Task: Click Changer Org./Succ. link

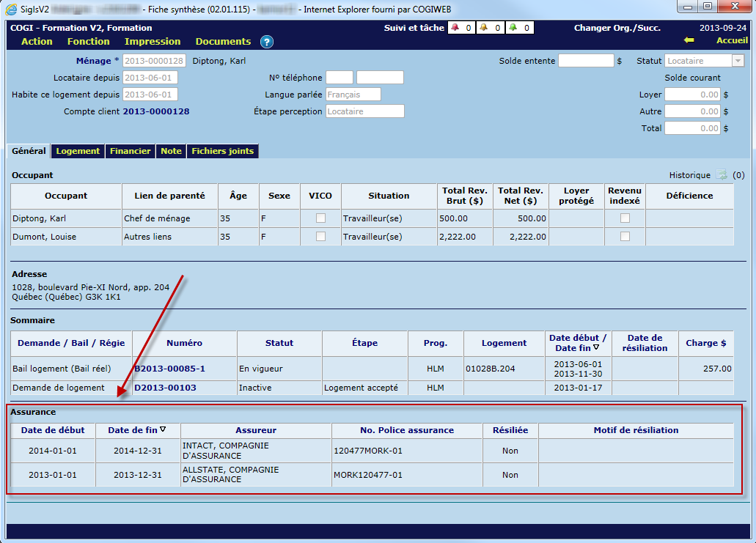Action: pos(617,28)
